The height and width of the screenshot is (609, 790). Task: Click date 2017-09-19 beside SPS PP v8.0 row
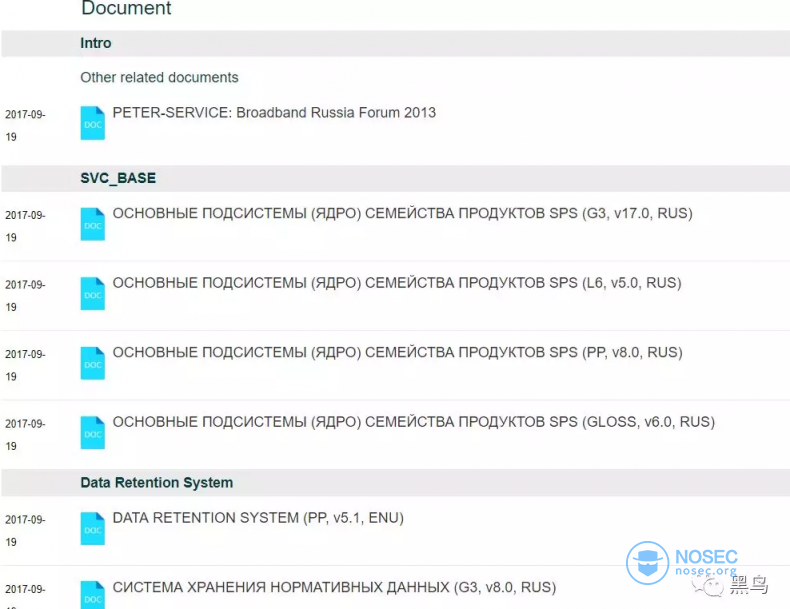[x=25, y=365]
